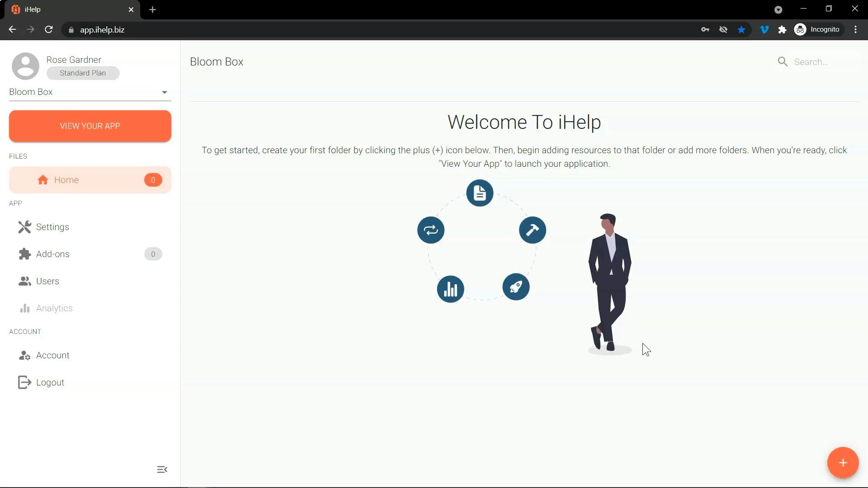Select the Account icon under ACCOUNT

[x=24, y=355]
